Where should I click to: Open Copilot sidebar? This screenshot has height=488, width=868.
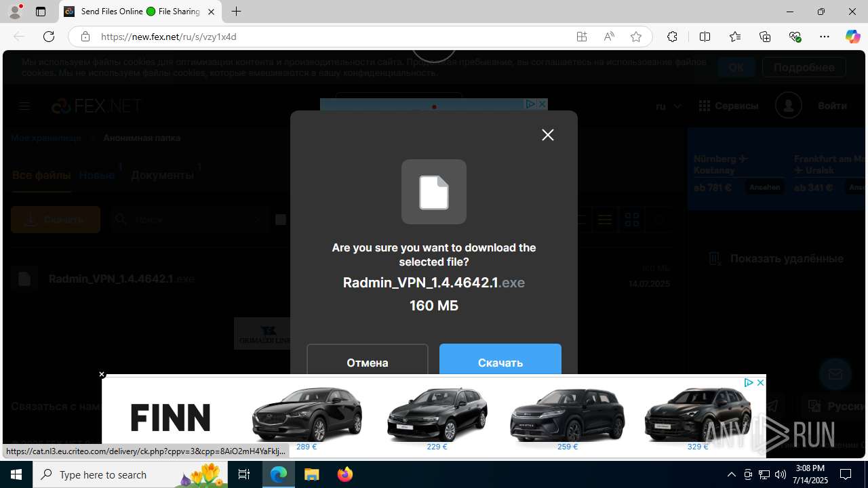(852, 37)
